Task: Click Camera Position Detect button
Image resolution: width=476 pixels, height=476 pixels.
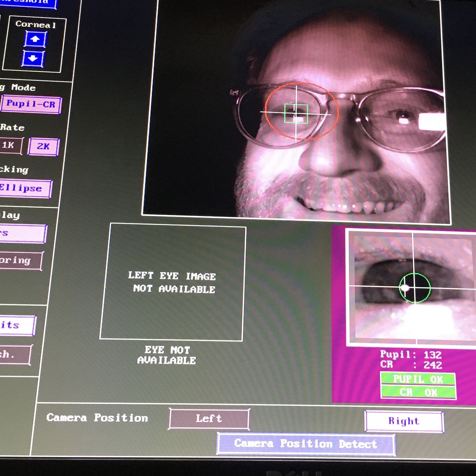Action: (x=306, y=444)
